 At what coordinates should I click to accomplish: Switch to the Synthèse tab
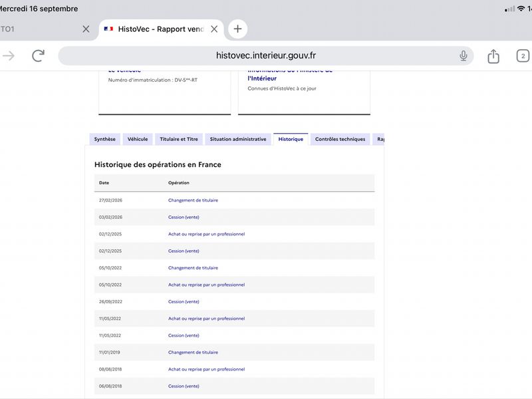tap(105, 139)
